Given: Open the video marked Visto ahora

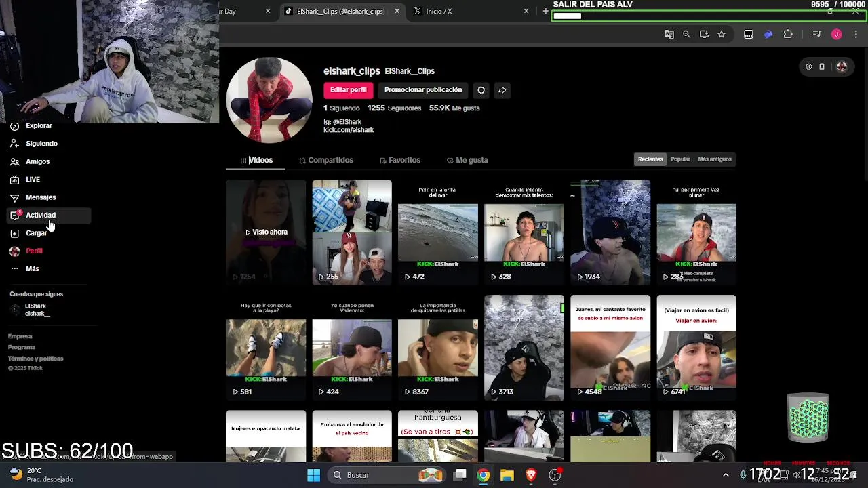Looking at the screenshot, I should (x=266, y=232).
